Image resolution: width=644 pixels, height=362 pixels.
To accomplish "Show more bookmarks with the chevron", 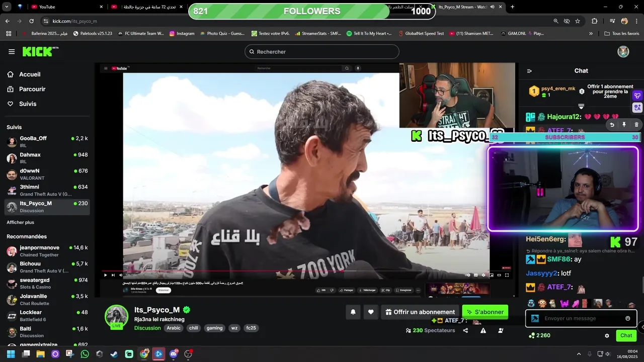I will 591,34.
